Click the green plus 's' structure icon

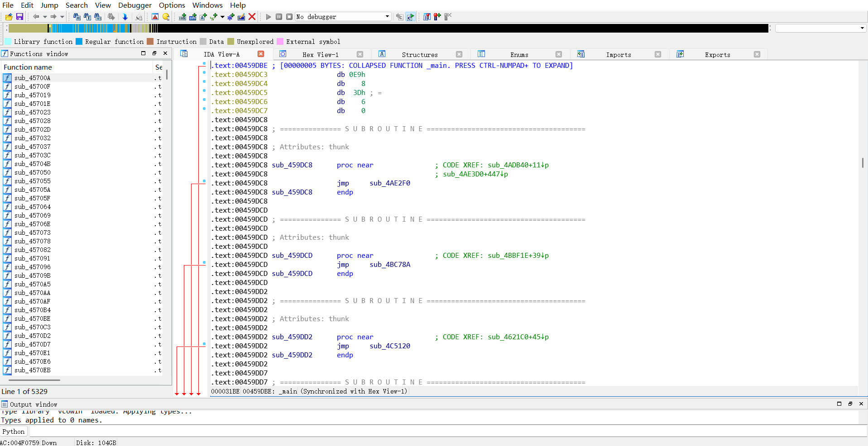point(214,17)
